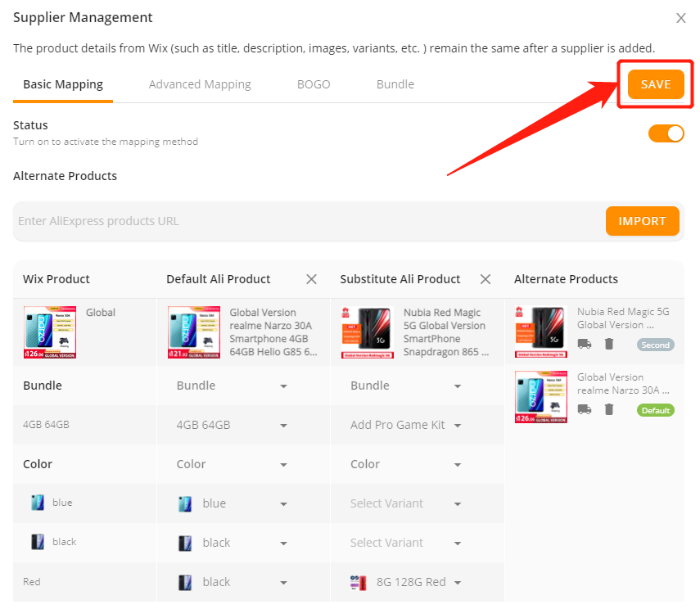This screenshot has height=609, width=700.
Task: Focus the AliExpress products URL field
Action: click(309, 221)
